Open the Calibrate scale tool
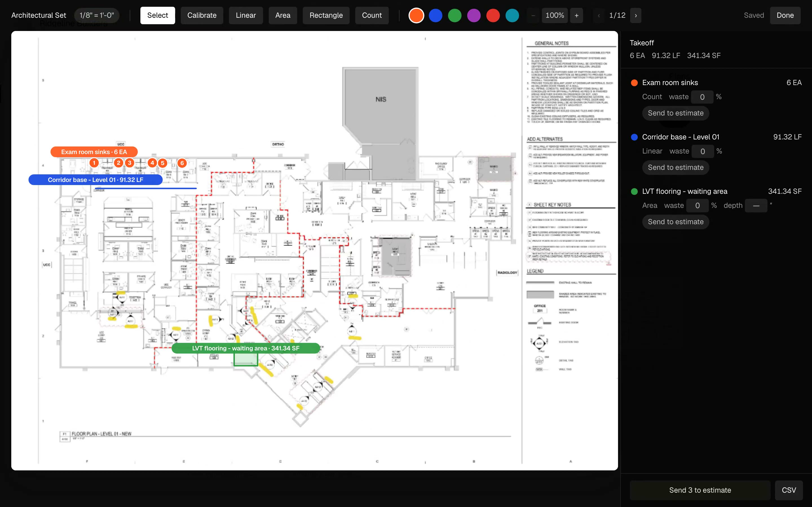 coord(202,15)
